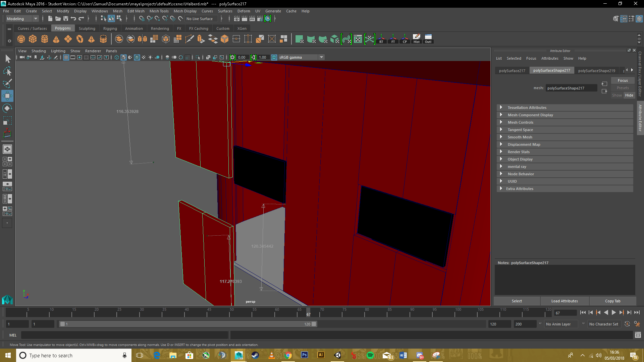The image size is (644, 362).
Task: Click the Hist shelf icon
Action: click(x=416, y=39)
